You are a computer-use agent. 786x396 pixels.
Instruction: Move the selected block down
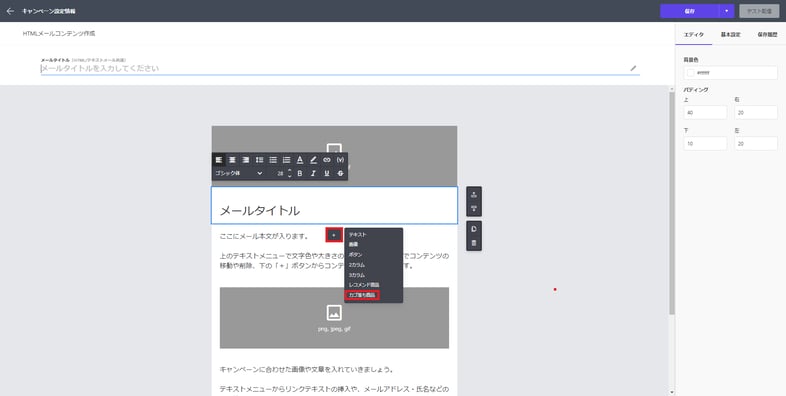pos(474,209)
